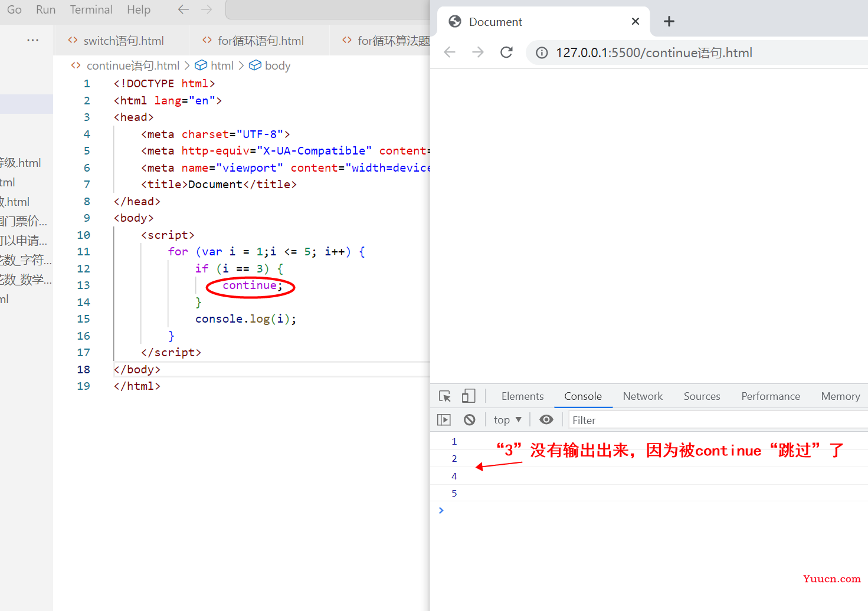Switch to the Sources DevTools tab
The height and width of the screenshot is (611, 868).
tap(702, 396)
